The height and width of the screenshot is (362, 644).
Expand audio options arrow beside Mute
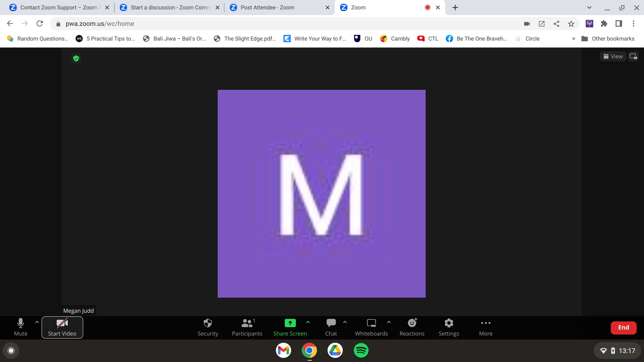pos(37,322)
